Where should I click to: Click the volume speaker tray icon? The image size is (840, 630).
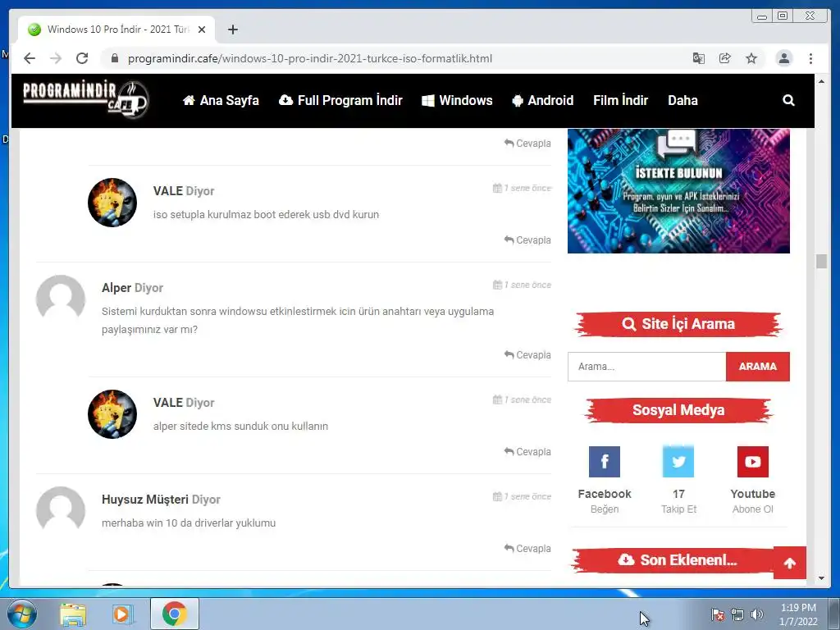(x=757, y=614)
